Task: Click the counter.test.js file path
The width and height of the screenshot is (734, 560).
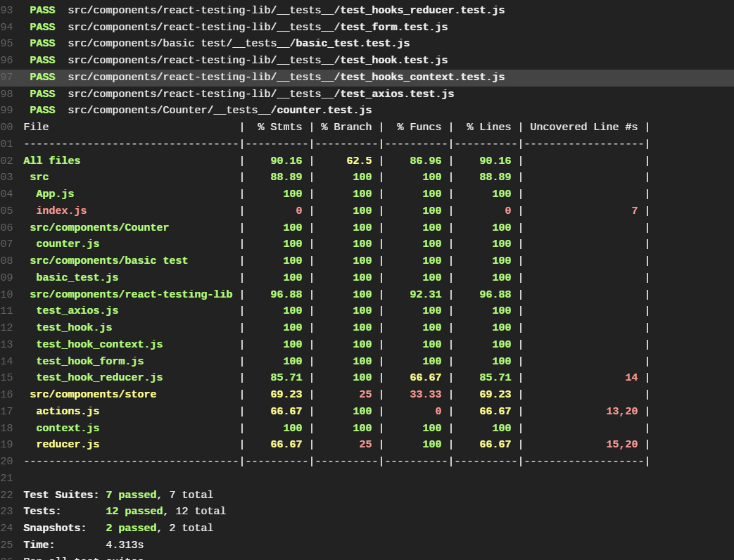Action: [x=220, y=110]
